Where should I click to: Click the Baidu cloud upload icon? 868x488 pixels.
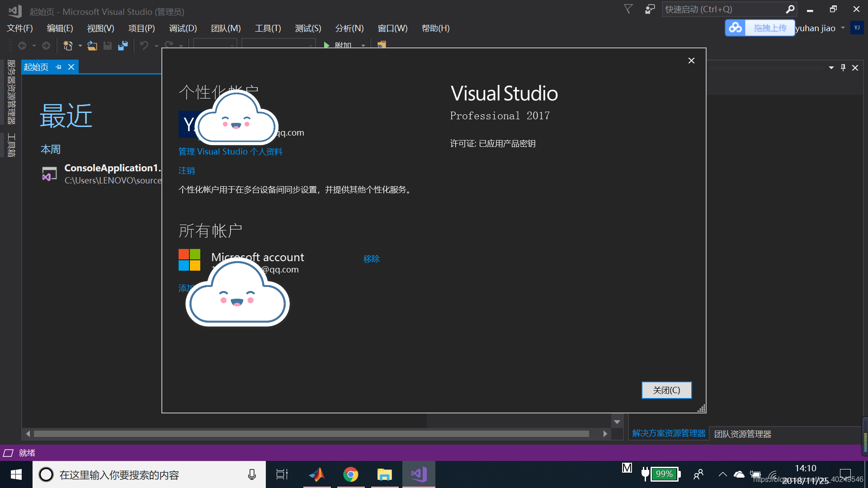736,28
